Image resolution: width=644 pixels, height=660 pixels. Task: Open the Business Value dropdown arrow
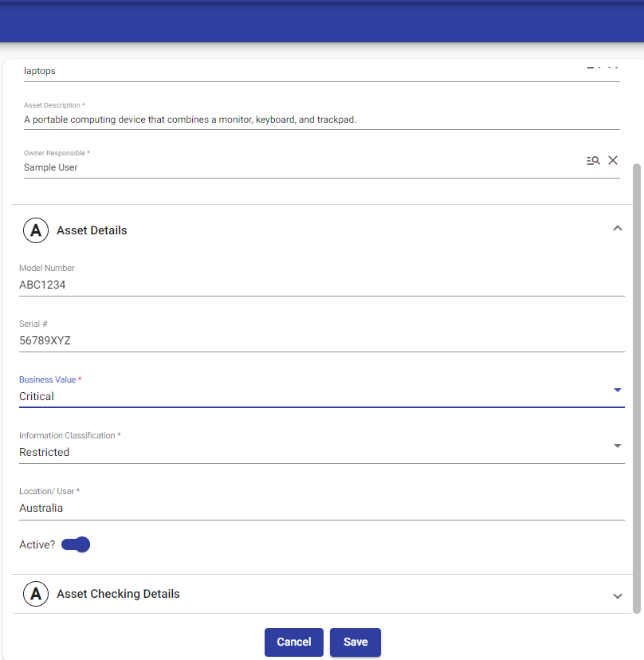coord(617,390)
